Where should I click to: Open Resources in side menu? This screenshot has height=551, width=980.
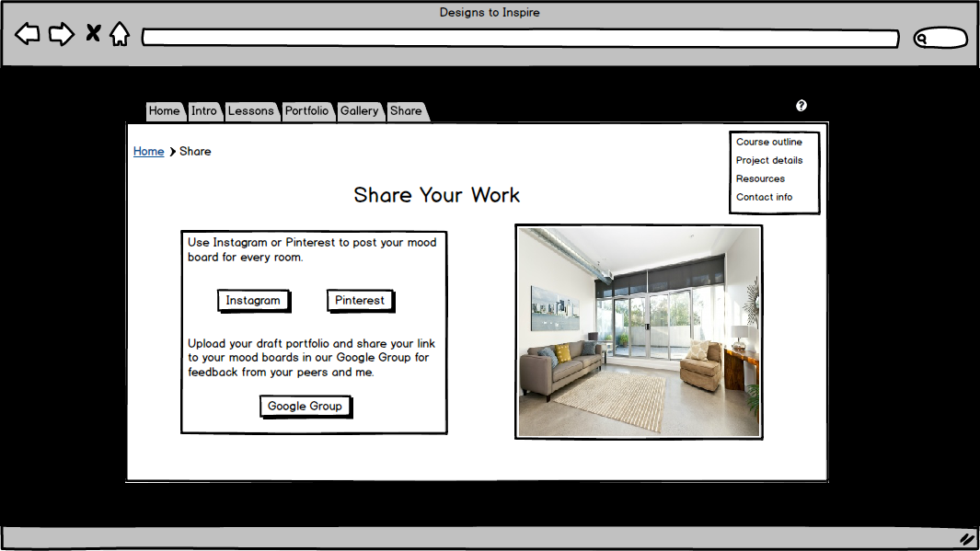click(760, 178)
